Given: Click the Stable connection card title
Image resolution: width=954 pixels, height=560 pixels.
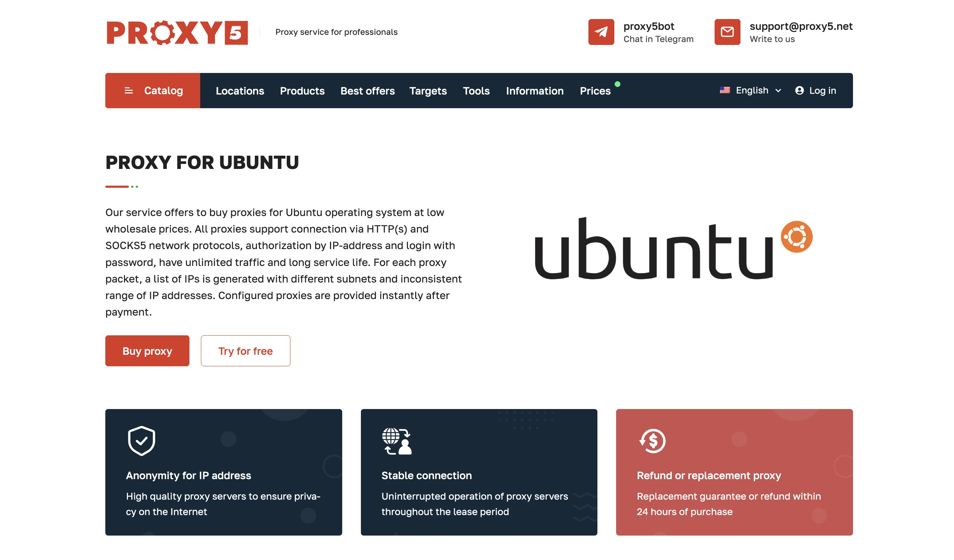Looking at the screenshot, I should [x=426, y=476].
